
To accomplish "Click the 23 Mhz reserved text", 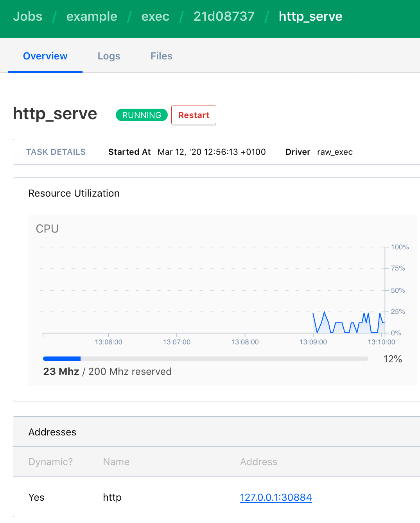I will coord(107,371).
